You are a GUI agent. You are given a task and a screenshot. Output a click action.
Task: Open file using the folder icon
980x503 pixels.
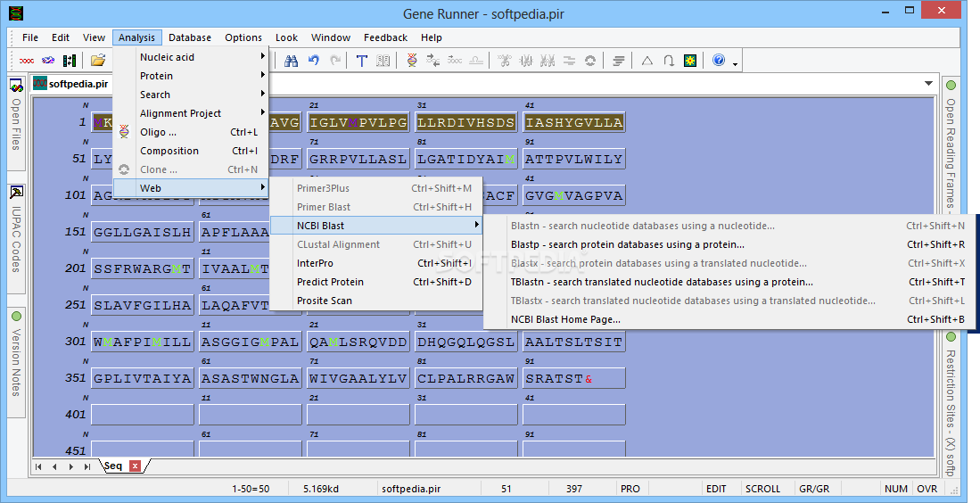pos(98,61)
